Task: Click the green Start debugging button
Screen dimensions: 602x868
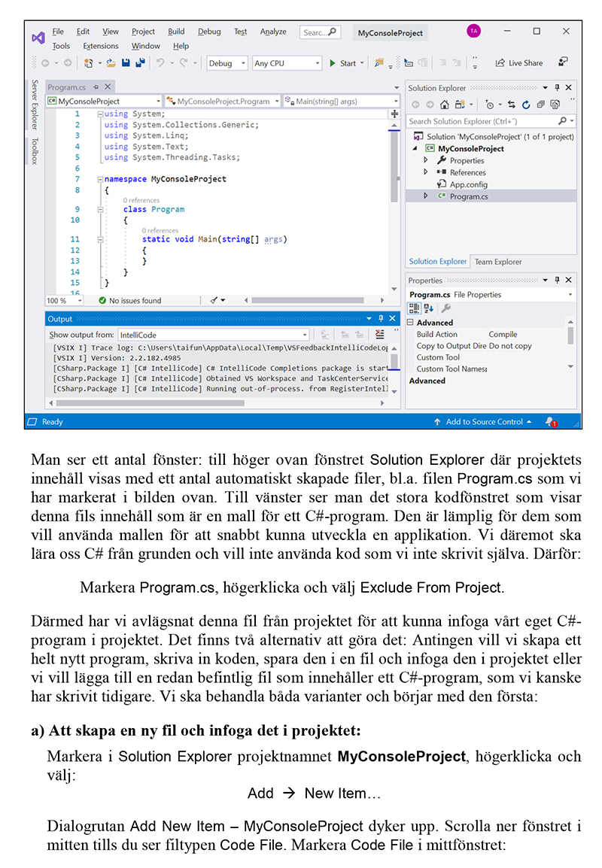Action: (343, 63)
